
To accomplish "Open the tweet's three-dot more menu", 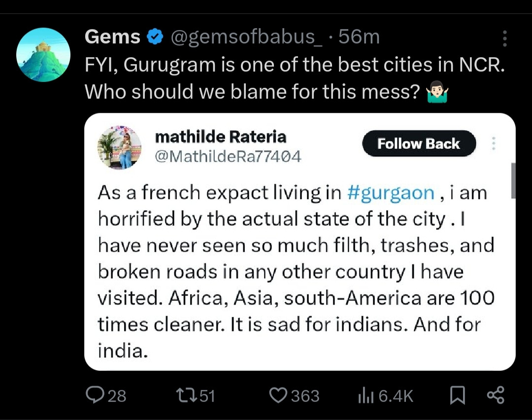I will pos(504,38).
